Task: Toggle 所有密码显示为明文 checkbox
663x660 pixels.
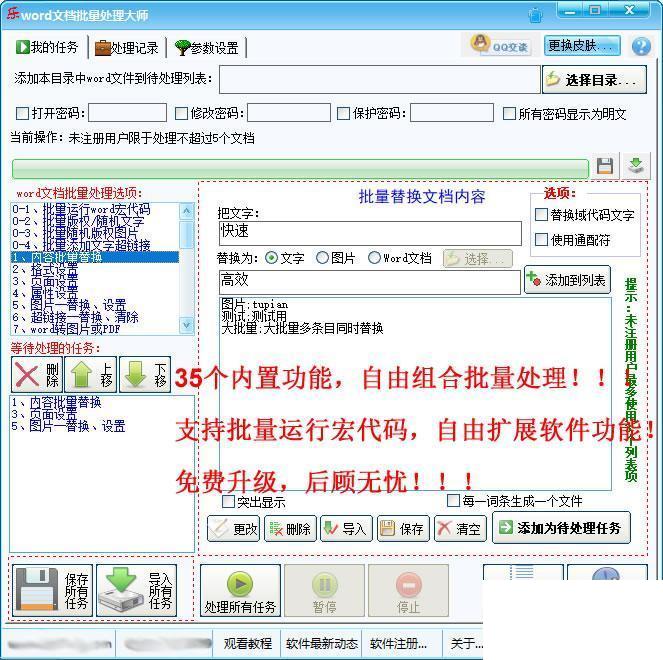Action: click(509, 113)
